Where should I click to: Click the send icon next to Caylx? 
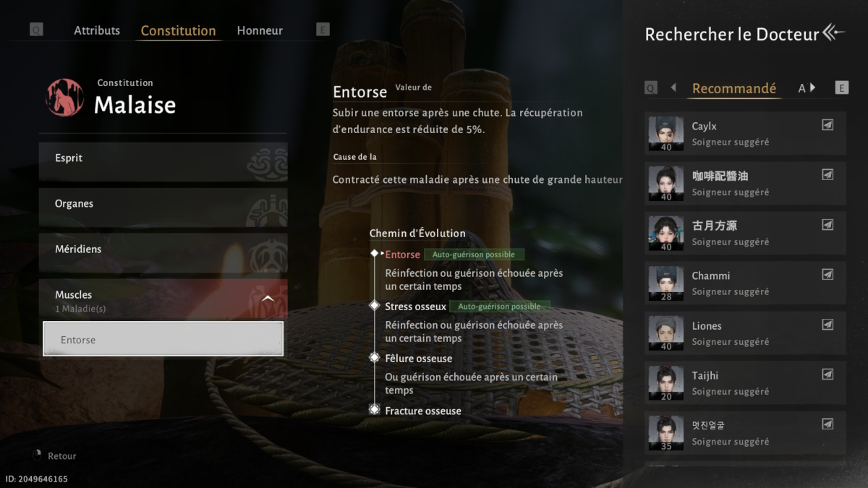pyautogui.click(x=827, y=125)
